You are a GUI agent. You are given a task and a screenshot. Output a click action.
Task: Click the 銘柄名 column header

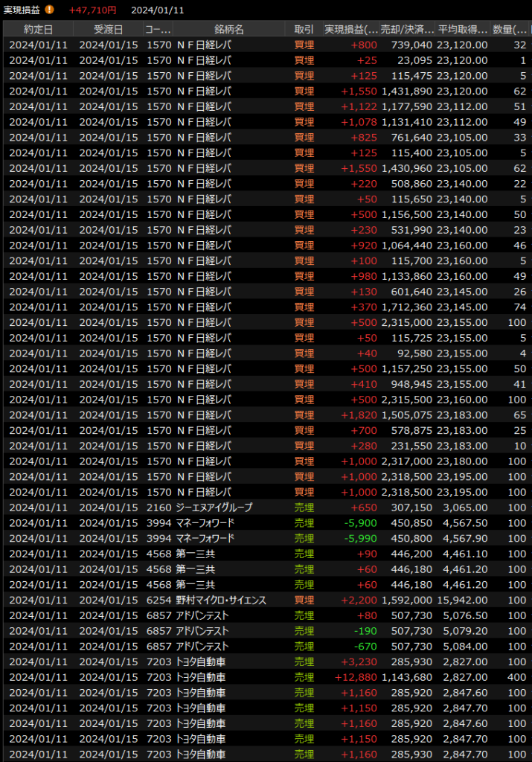[228, 29]
